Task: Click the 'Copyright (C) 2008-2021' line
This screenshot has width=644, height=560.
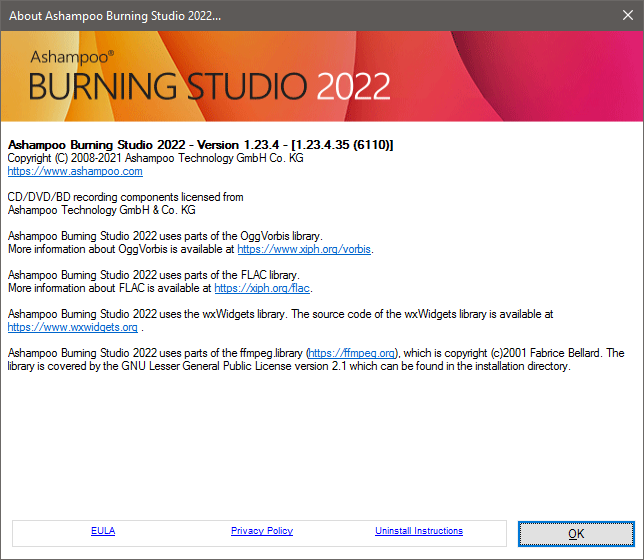Action: [x=156, y=158]
